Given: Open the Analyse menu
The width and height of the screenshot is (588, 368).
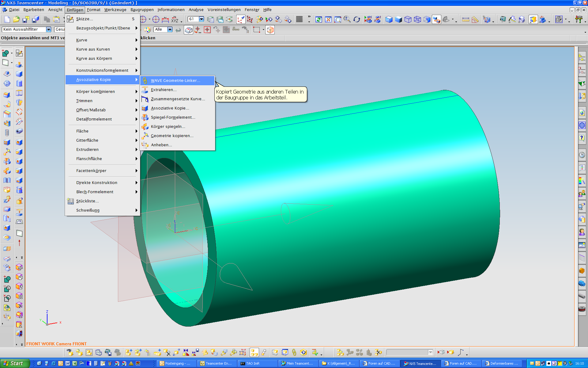Looking at the screenshot, I should tap(196, 10).
